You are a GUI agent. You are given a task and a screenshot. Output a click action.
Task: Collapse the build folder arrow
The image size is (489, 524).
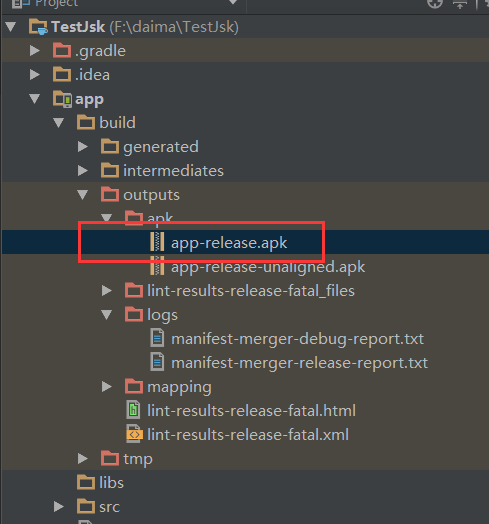pyautogui.click(x=59, y=123)
